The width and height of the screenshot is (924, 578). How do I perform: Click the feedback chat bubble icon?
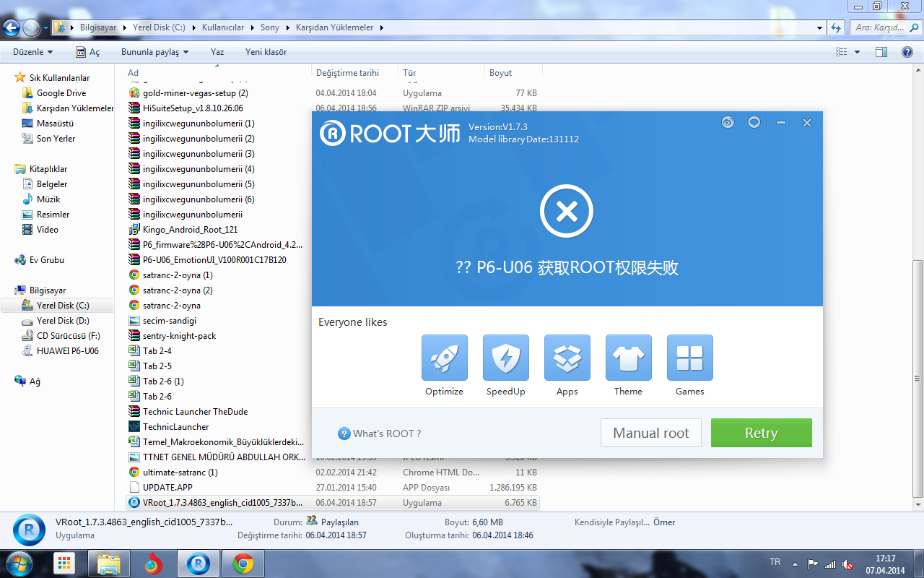pyautogui.click(x=754, y=122)
